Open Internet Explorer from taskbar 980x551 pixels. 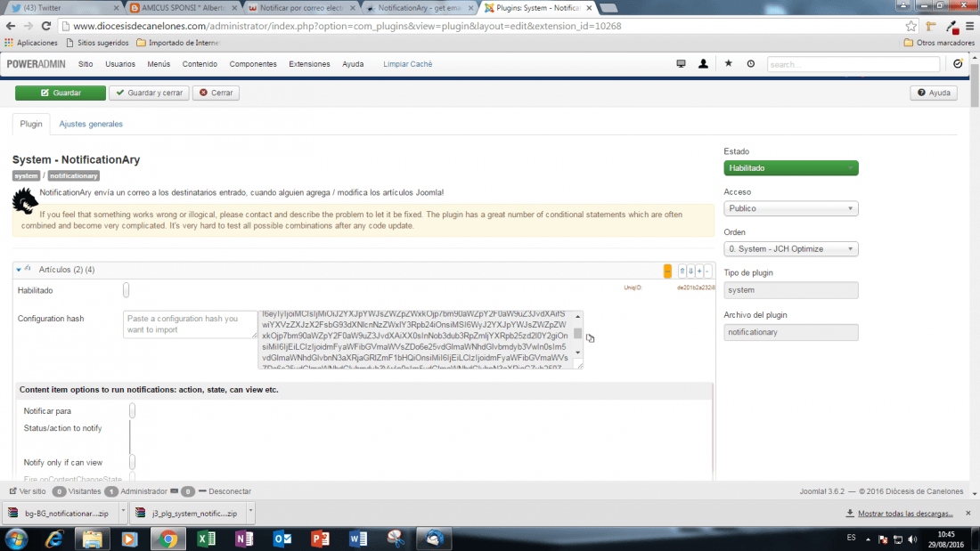coord(54,539)
